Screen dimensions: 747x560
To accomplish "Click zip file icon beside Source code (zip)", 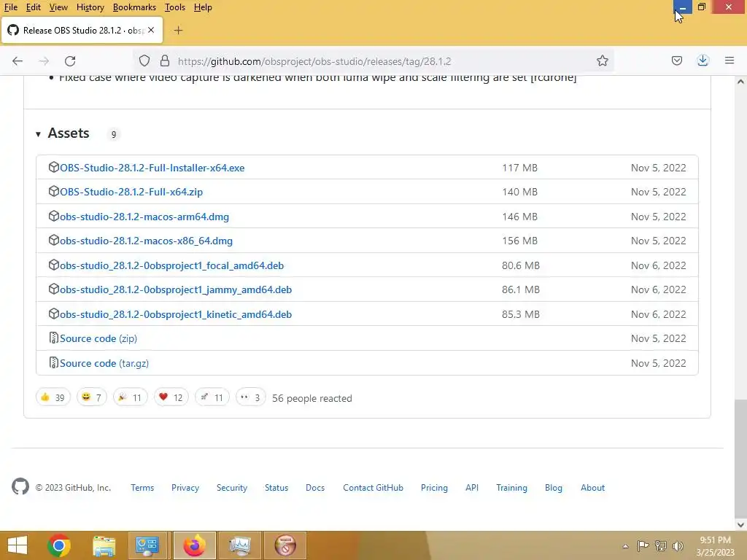I will click(x=53, y=338).
